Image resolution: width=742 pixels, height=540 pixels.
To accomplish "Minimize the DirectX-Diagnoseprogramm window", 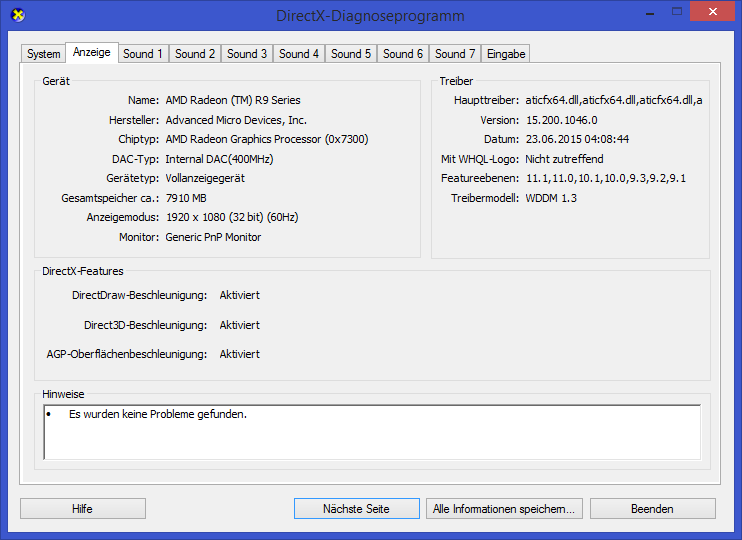I will (x=650, y=12).
